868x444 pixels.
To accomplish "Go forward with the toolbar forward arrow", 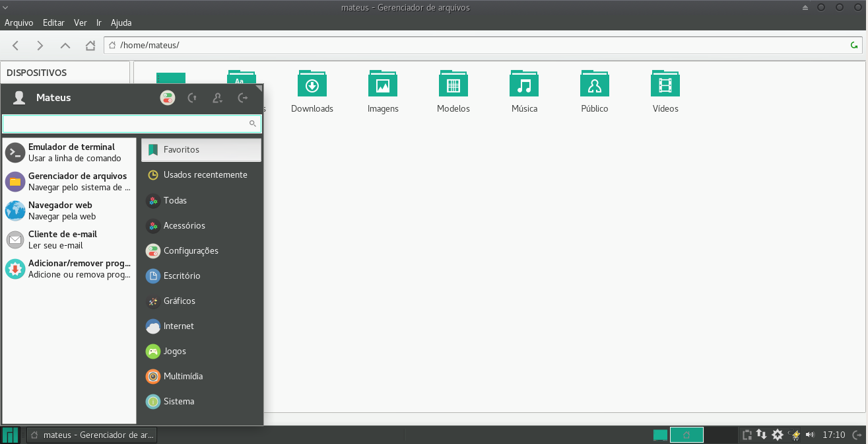I will (x=40, y=46).
